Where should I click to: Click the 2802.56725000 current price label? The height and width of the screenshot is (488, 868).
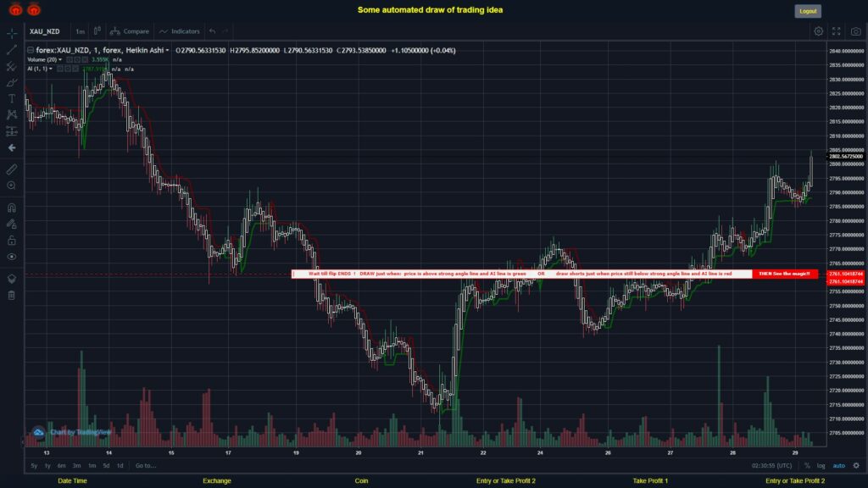pyautogui.click(x=845, y=157)
